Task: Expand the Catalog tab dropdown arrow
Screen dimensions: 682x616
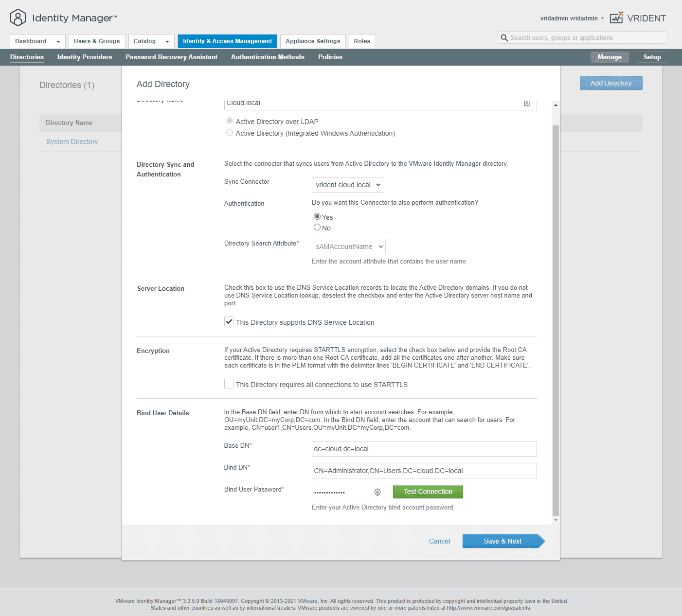Action: (167, 42)
